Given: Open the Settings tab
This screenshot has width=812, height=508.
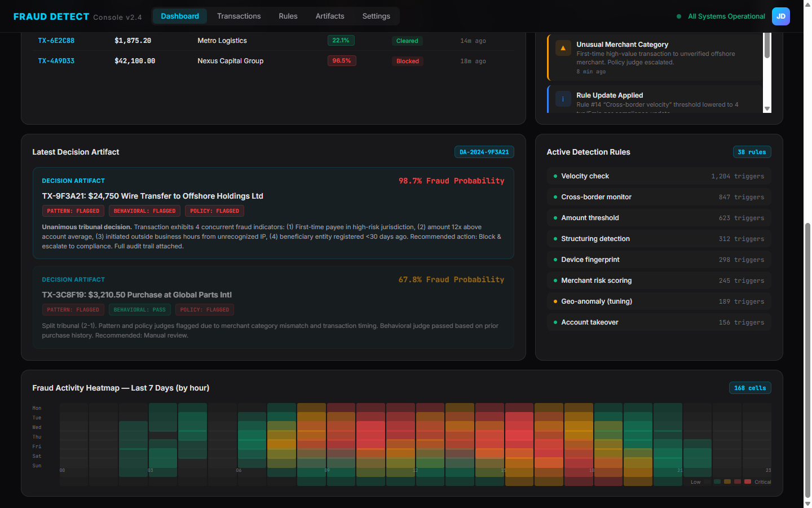Looking at the screenshot, I should 376,16.
